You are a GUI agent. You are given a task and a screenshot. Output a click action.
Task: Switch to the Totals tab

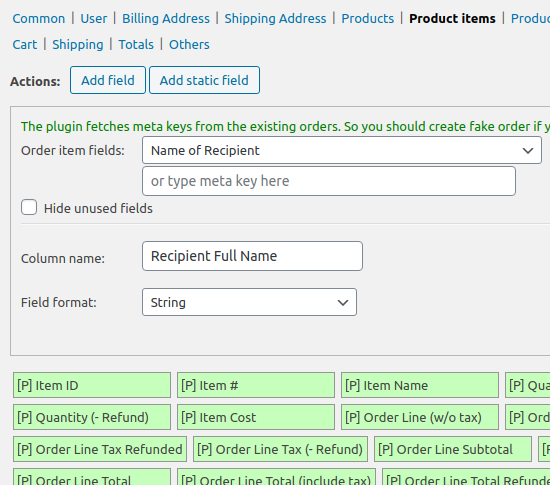(136, 45)
